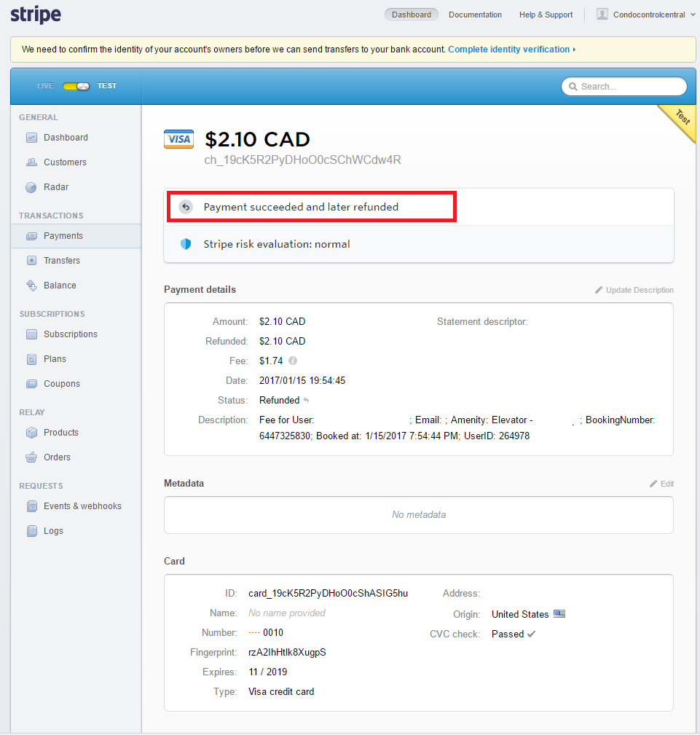Click into the Search field
The width and height of the screenshot is (700, 735).
click(624, 86)
